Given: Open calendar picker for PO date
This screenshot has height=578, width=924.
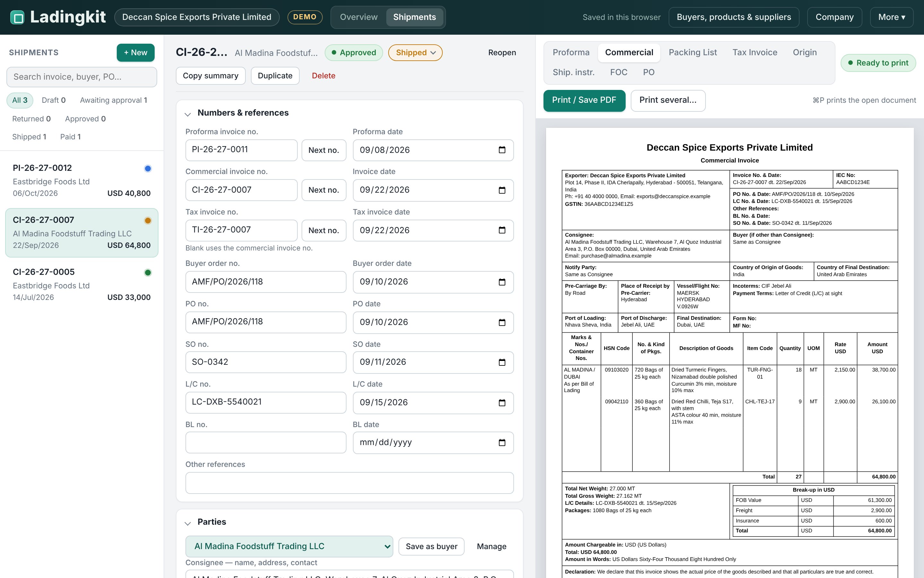Looking at the screenshot, I should click(x=502, y=322).
